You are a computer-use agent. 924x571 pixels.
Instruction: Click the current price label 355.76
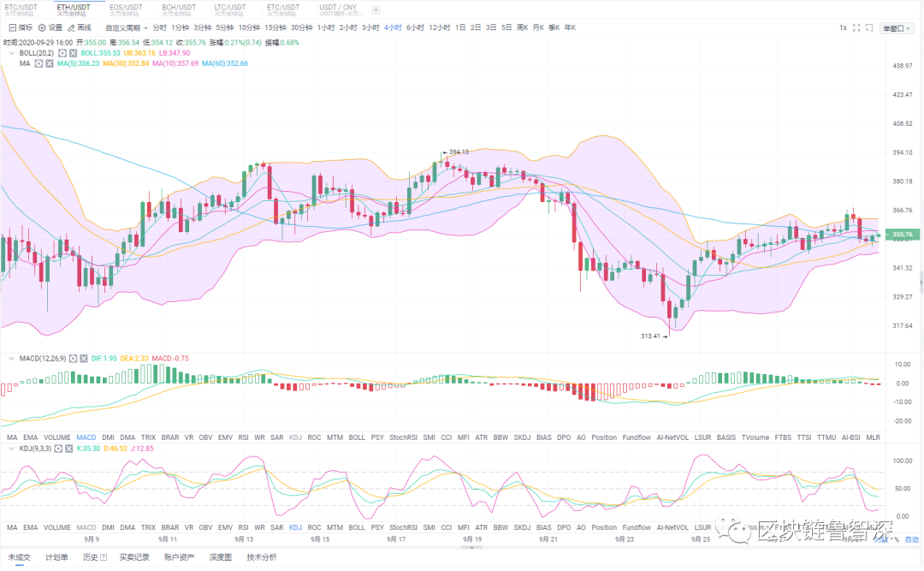(x=903, y=235)
